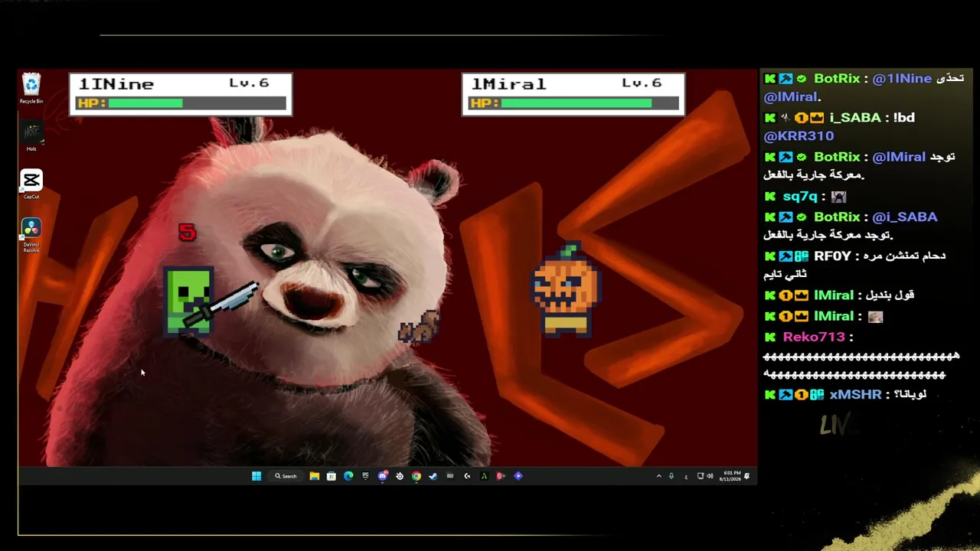The image size is (980, 551).
Task: Click the green Creeper character sprite
Action: click(188, 301)
